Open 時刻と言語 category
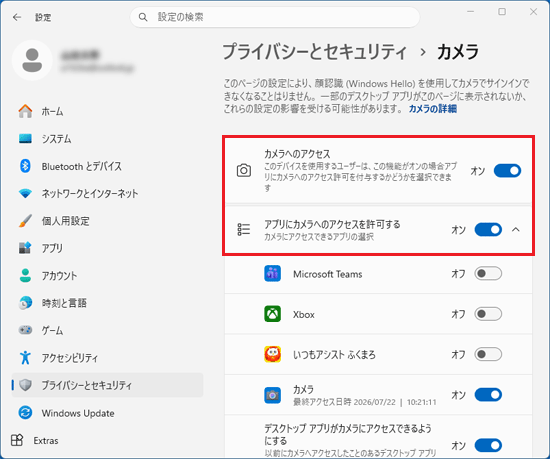The height and width of the screenshot is (459, 550). coord(107,303)
